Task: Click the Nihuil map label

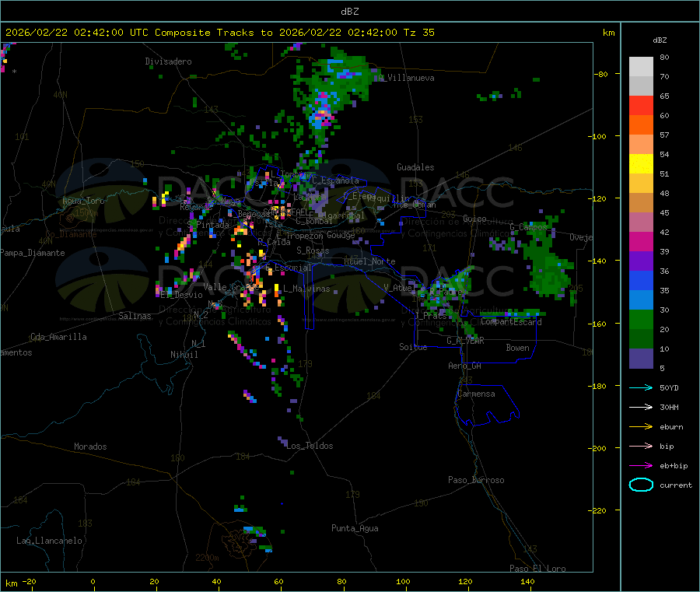Action: point(184,355)
